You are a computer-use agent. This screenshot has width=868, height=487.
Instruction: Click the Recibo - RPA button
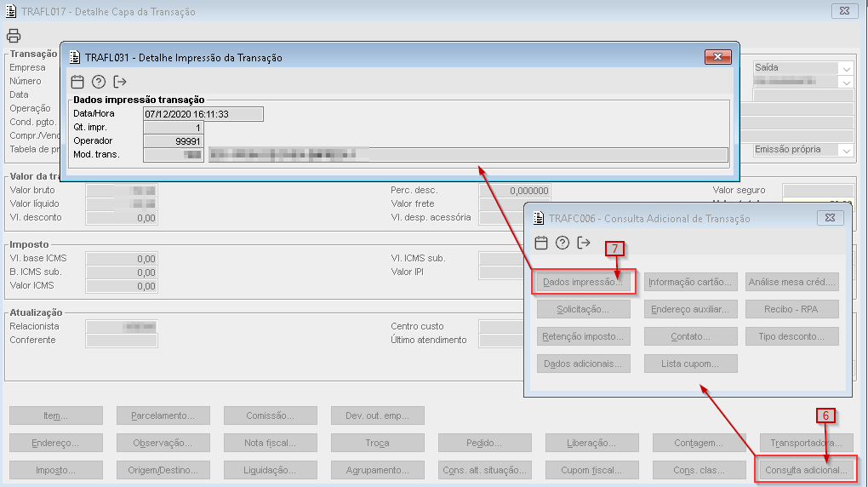792,309
